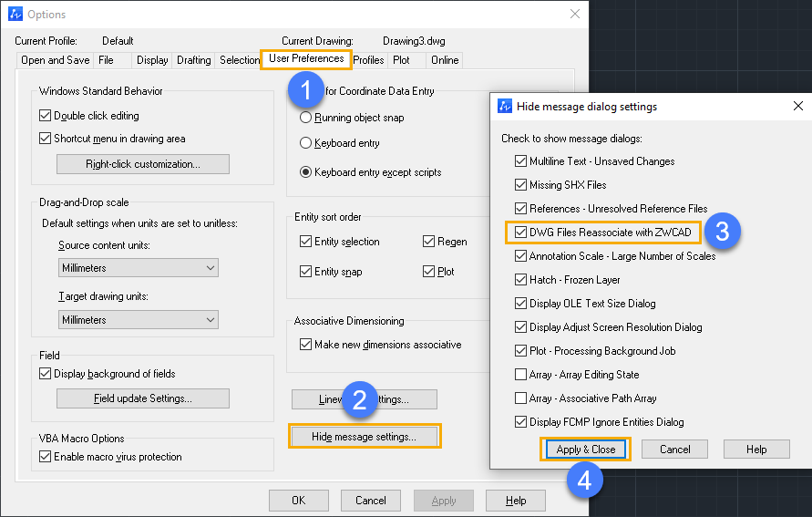812x517 pixels.
Task: Open Field update Settings
Action: (x=143, y=398)
